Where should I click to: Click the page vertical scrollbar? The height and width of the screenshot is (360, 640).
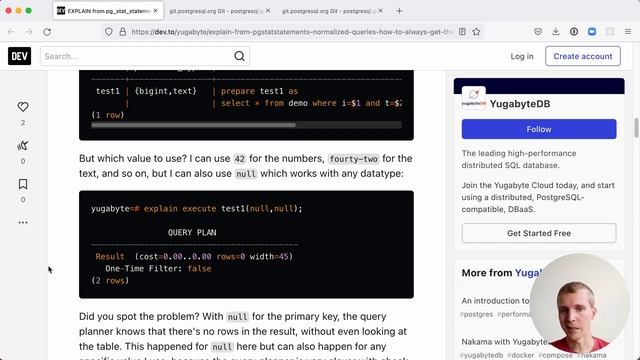point(636,128)
